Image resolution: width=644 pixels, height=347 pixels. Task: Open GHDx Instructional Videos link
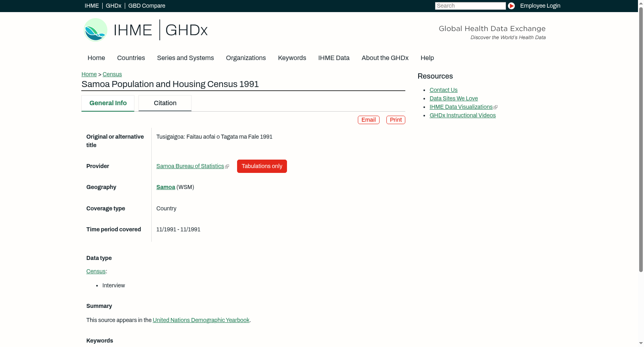(x=462, y=116)
